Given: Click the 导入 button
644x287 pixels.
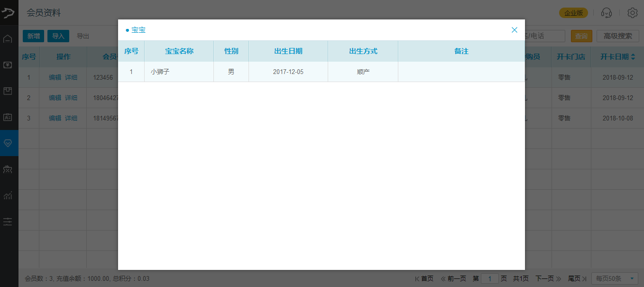Looking at the screenshot, I should 58,36.
